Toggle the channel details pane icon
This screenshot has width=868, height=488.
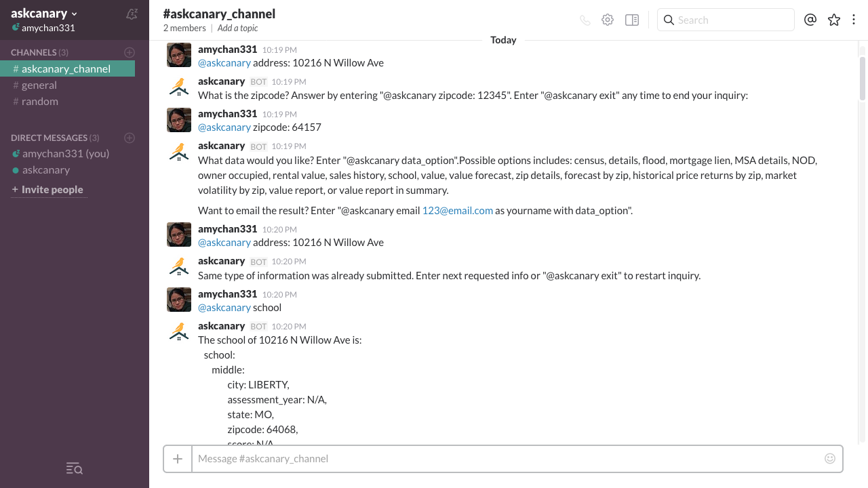(632, 20)
